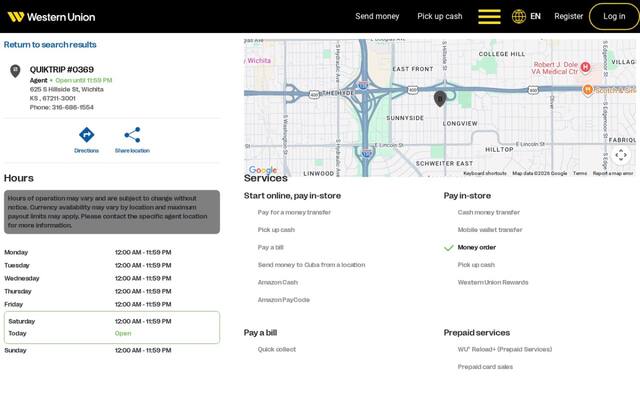Click Pick up cash under Pay in-store

tap(476, 265)
